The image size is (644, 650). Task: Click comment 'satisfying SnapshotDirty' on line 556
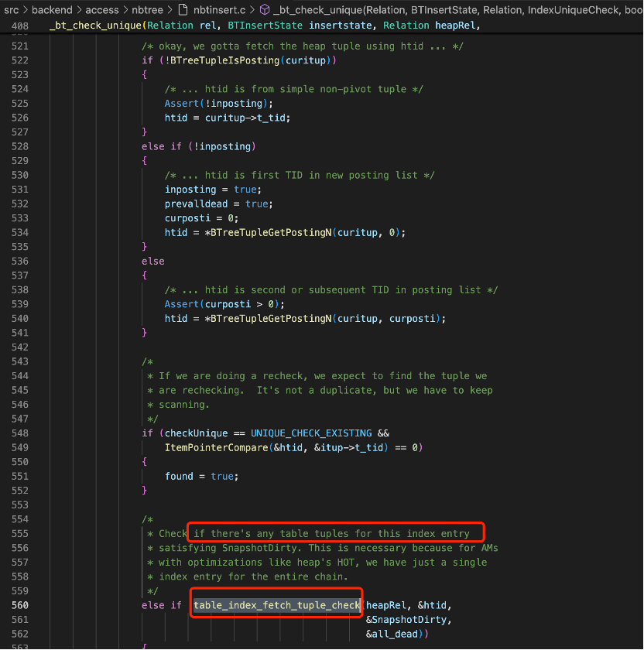point(323,548)
